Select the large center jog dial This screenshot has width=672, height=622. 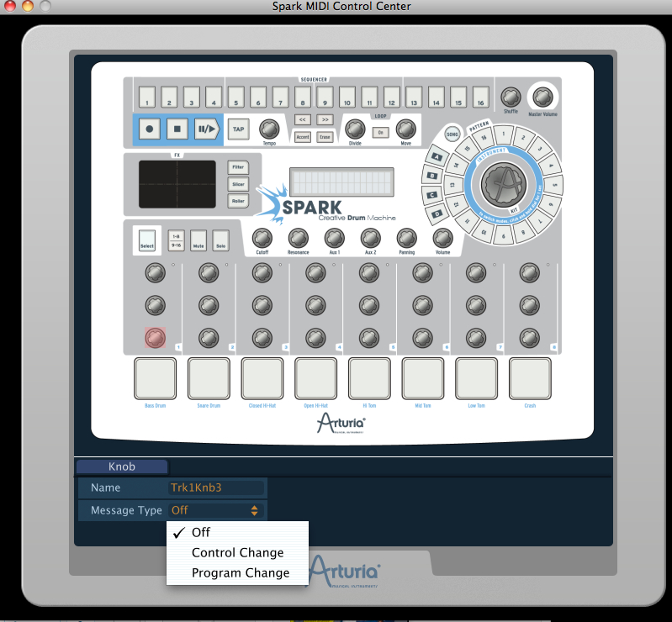503,185
